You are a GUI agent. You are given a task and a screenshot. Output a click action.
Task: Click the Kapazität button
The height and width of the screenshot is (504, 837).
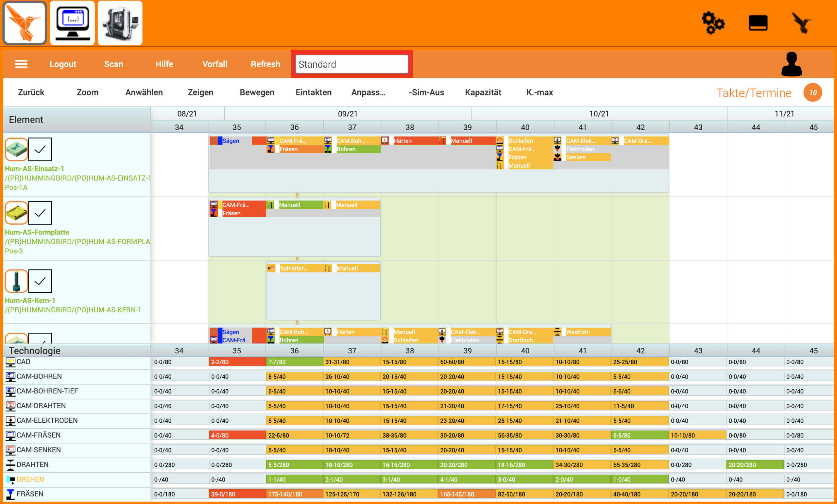pyautogui.click(x=483, y=92)
